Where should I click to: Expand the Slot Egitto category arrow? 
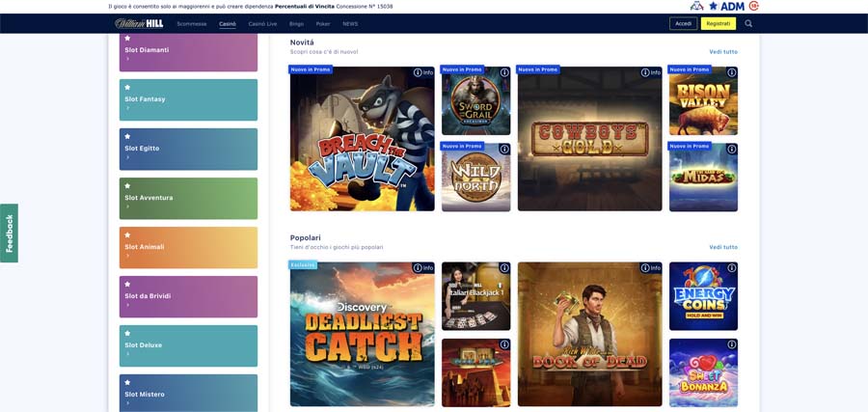tap(128, 157)
